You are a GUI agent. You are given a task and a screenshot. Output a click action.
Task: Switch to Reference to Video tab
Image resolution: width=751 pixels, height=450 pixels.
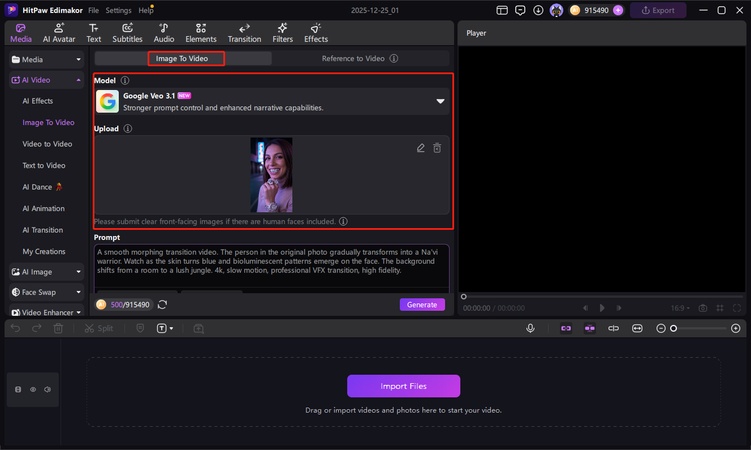[x=353, y=58]
